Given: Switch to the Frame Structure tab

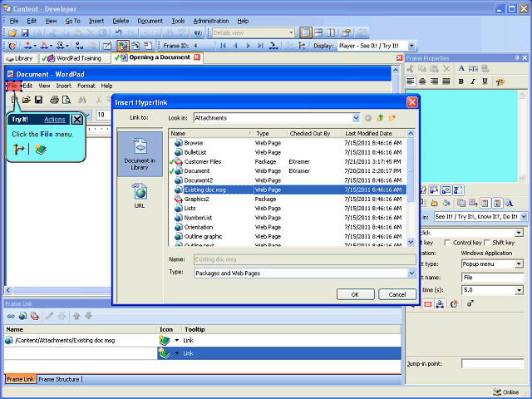Looking at the screenshot, I should [59, 379].
